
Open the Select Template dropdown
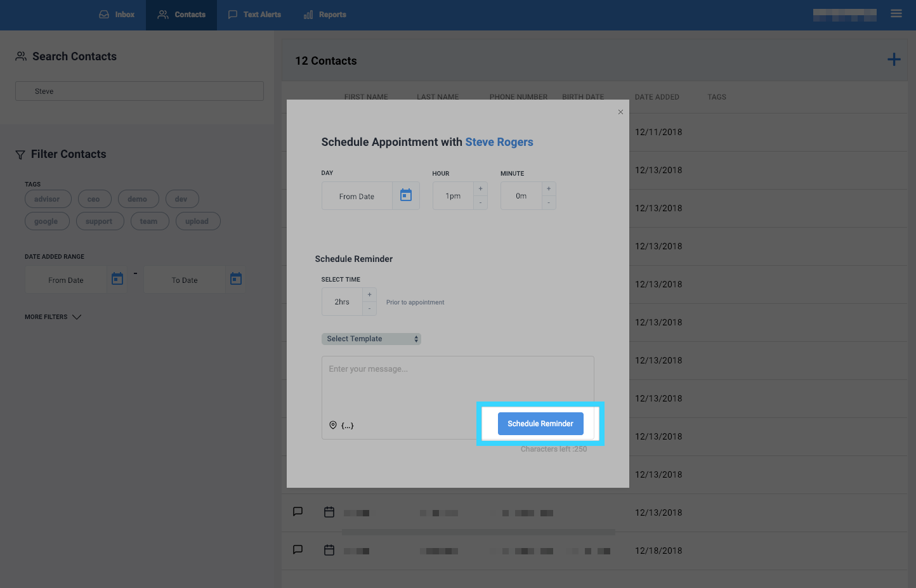pos(371,339)
